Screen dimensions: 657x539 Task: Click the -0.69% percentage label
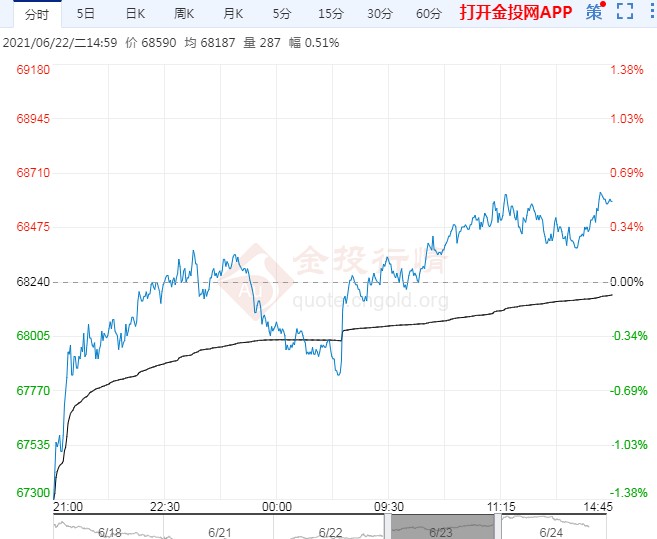(629, 391)
